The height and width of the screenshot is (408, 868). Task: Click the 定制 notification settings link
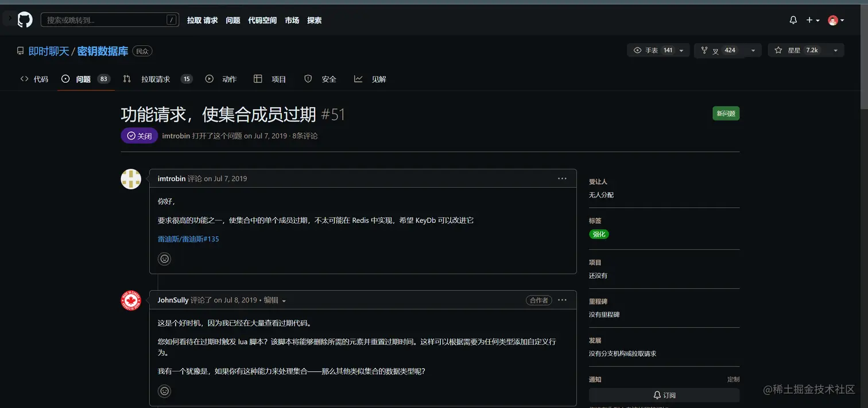[x=733, y=379]
